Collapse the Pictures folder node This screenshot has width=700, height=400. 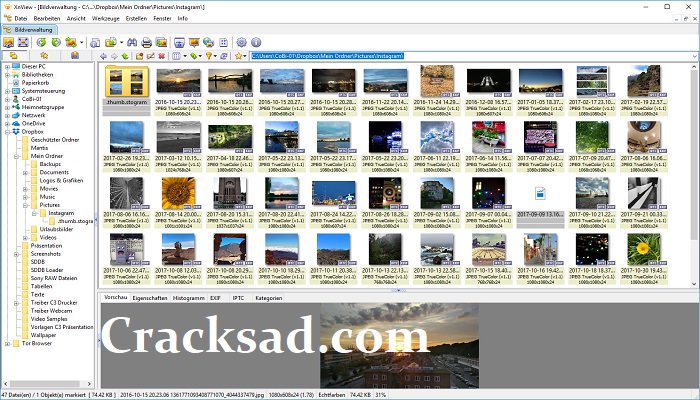(x=25, y=205)
